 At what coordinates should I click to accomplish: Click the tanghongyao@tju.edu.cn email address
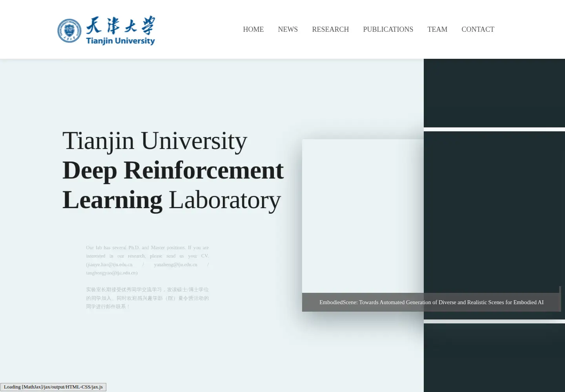click(x=111, y=273)
